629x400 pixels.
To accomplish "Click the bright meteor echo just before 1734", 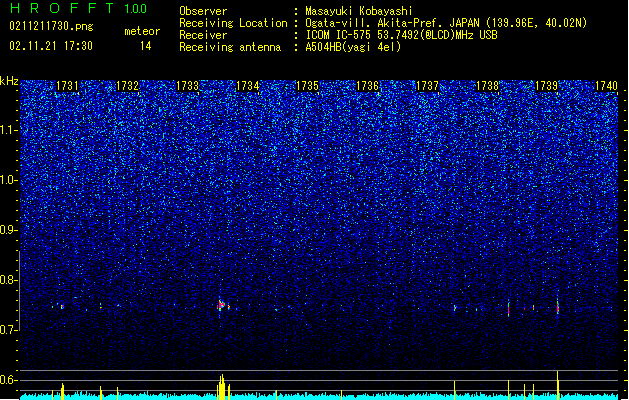I will [x=221, y=306].
